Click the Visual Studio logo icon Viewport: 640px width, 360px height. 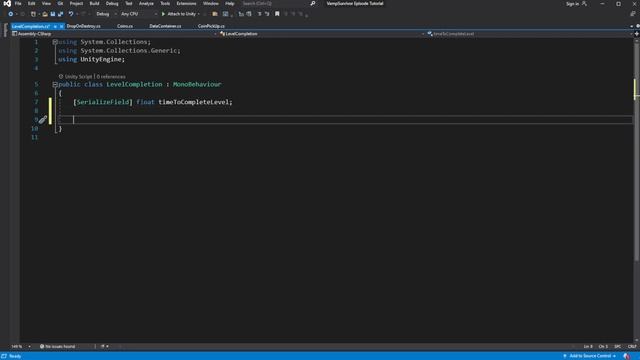tap(7, 4)
